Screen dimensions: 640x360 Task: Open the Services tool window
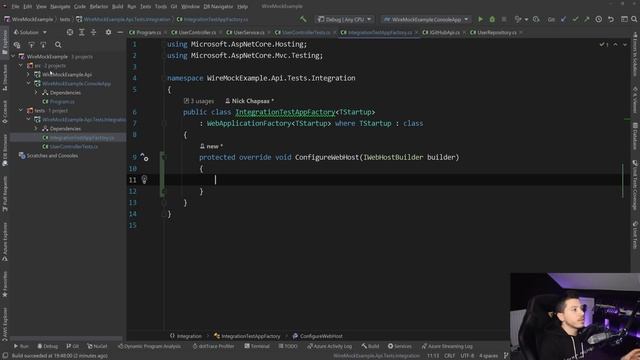click(400, 346)
